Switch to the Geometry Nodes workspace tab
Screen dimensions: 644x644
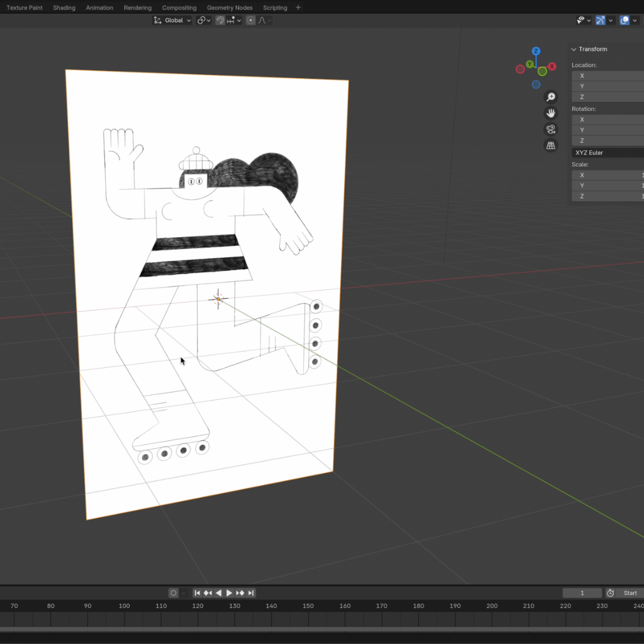(230, 8)
